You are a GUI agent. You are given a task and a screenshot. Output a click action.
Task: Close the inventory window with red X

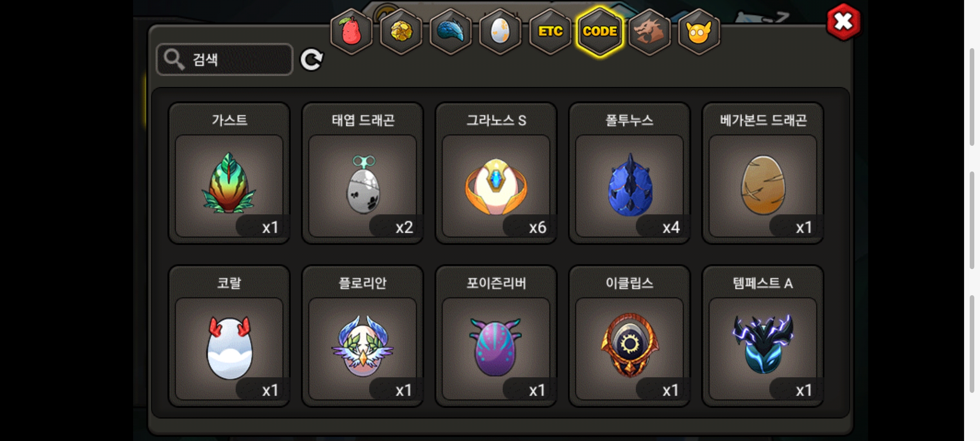pyautogui.click(x=843, y=22)
